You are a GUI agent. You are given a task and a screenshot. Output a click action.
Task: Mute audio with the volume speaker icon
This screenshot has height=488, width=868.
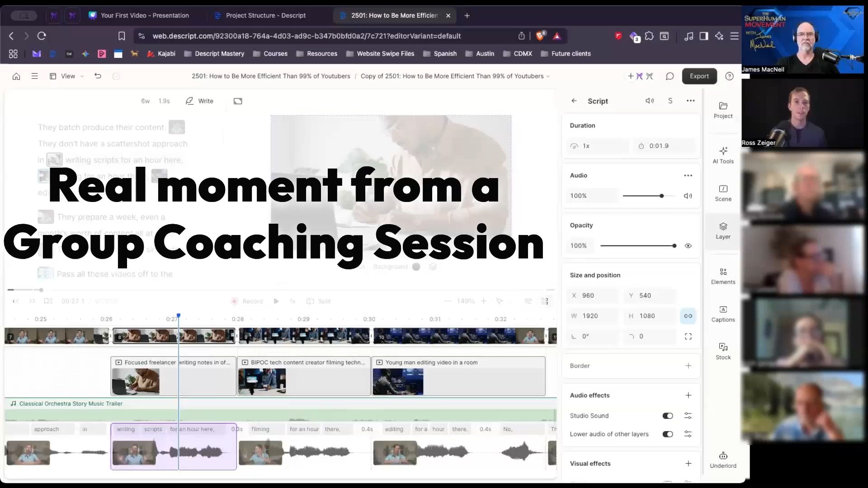[x=688, y=196]
